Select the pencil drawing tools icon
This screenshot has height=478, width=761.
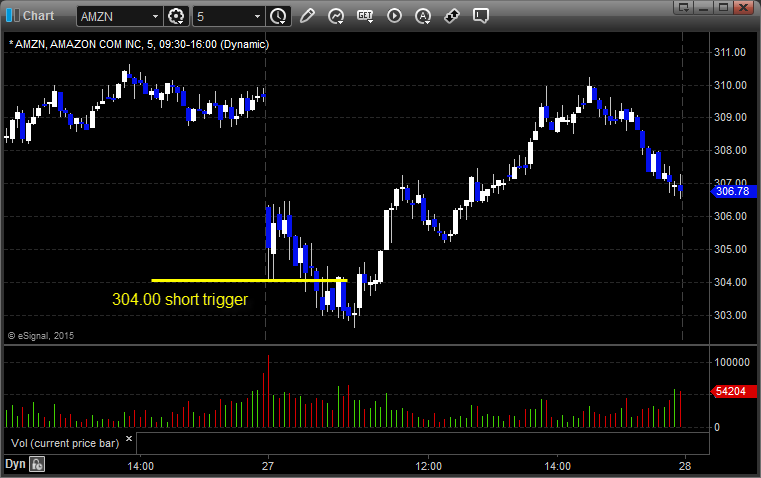click(x=307, y=16)
